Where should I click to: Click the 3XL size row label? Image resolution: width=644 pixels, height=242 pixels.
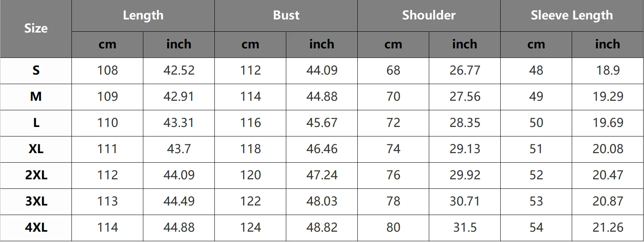[36, 202]
